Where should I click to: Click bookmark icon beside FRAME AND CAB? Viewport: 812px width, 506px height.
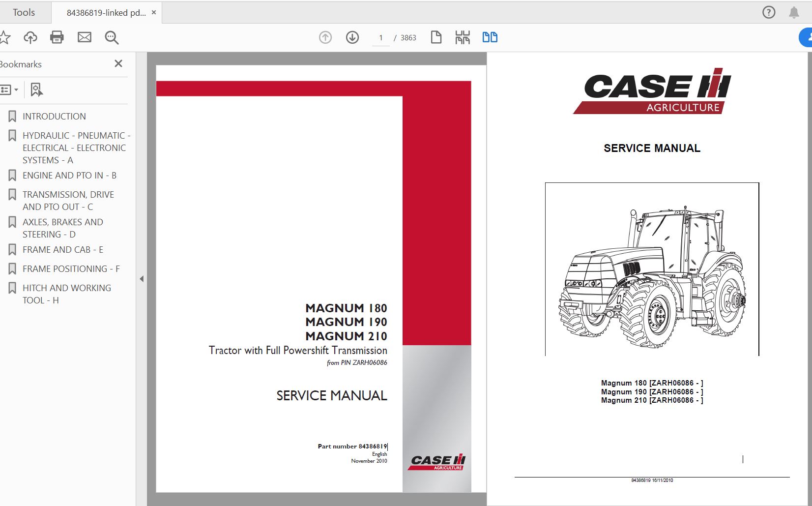[x=12, y=250]
